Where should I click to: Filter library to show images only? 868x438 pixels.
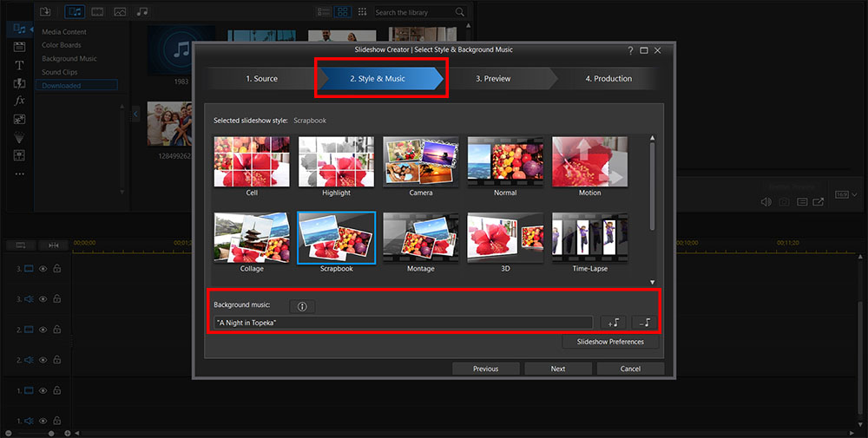(120, 11)
